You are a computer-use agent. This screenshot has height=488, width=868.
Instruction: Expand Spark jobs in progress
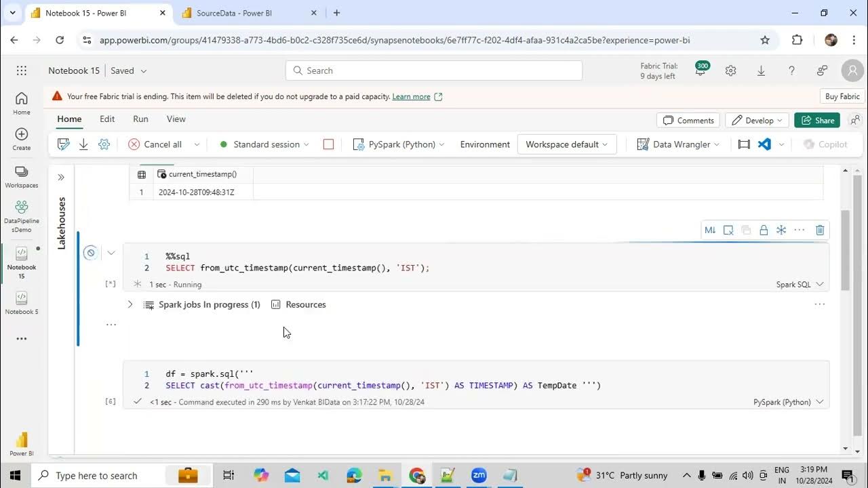click(x=130, y=305)
